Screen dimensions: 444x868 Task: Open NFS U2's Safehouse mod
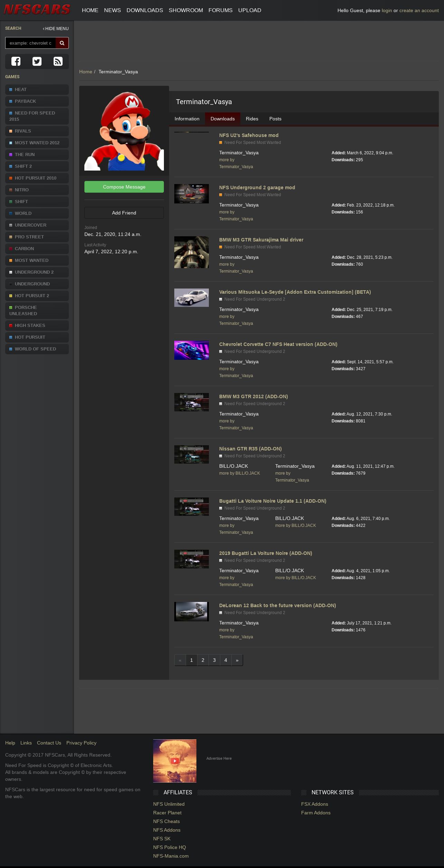(249, 135)
